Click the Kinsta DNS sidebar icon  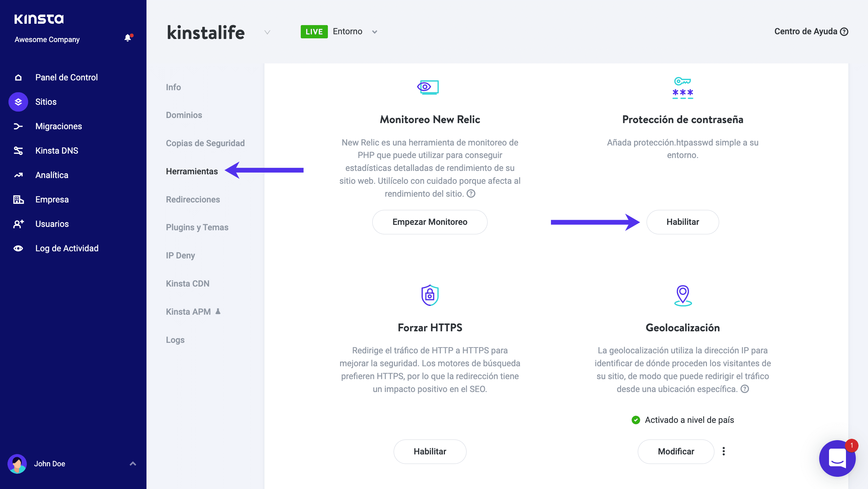tap(18, 151)
